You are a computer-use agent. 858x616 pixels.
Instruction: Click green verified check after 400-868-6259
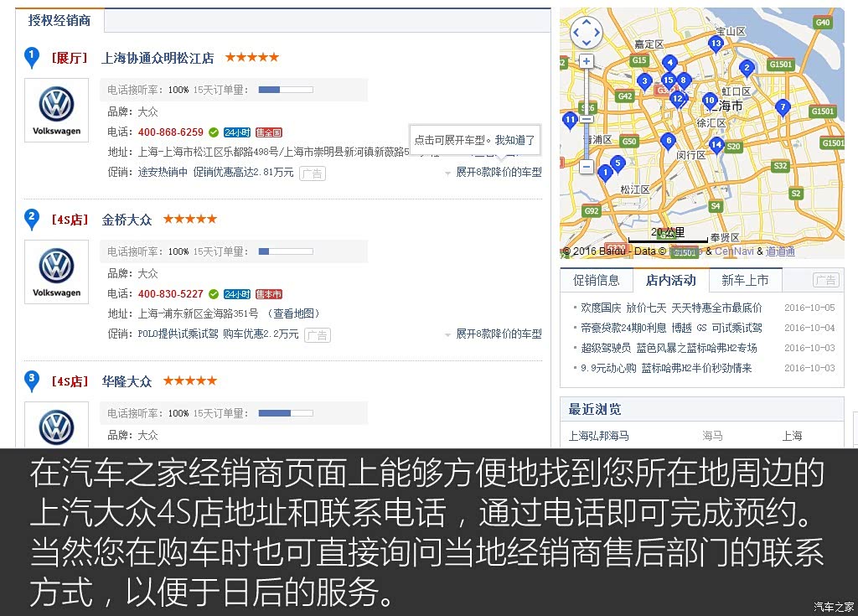pos(214,132)
